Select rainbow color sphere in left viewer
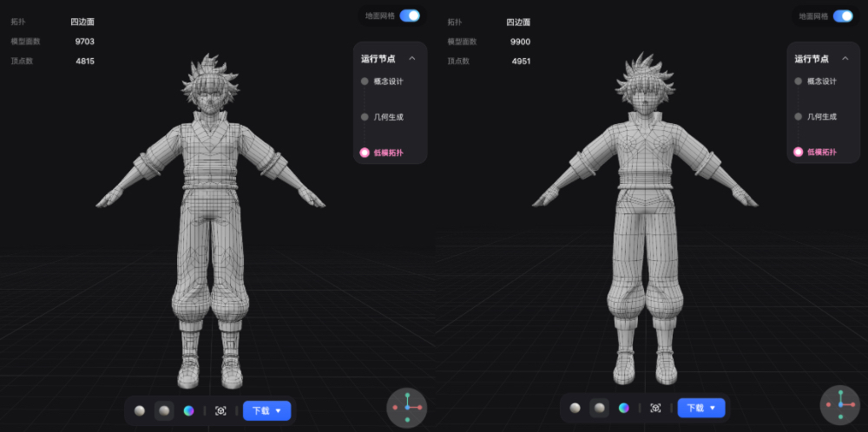868x432 pixels. [188, 410]
